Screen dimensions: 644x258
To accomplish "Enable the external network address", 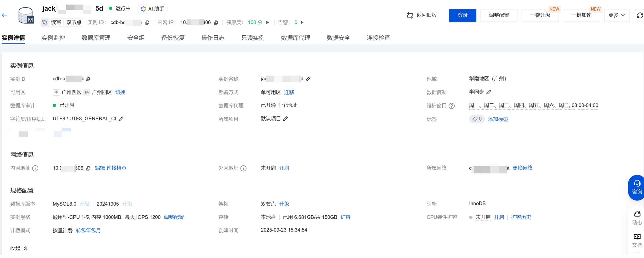I will (284, 168).
